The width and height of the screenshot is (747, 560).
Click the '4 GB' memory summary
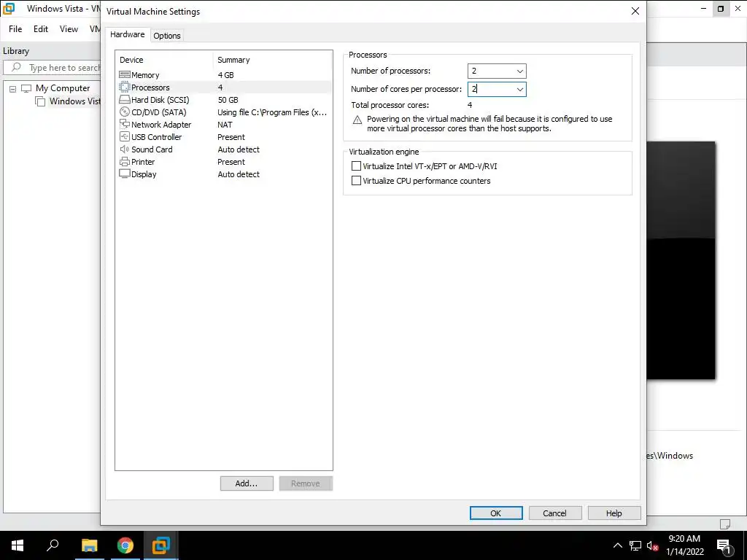click(226, 75)
